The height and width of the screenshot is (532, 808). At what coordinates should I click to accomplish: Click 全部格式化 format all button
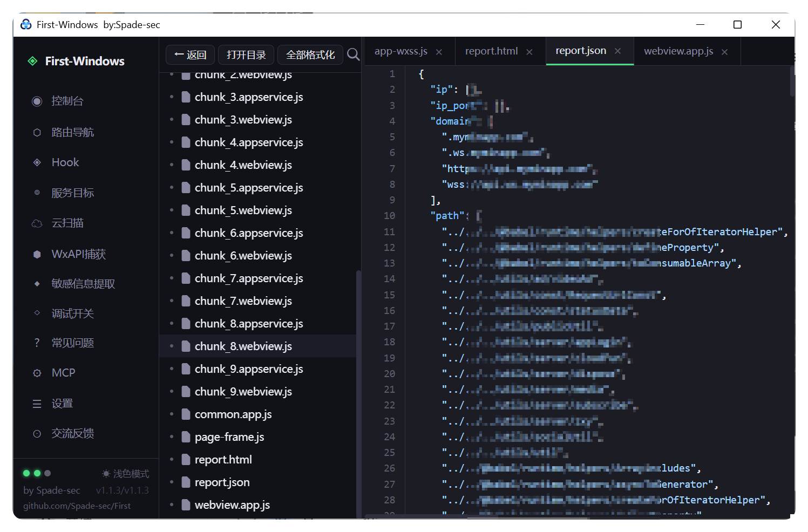(x=310, y=54)
